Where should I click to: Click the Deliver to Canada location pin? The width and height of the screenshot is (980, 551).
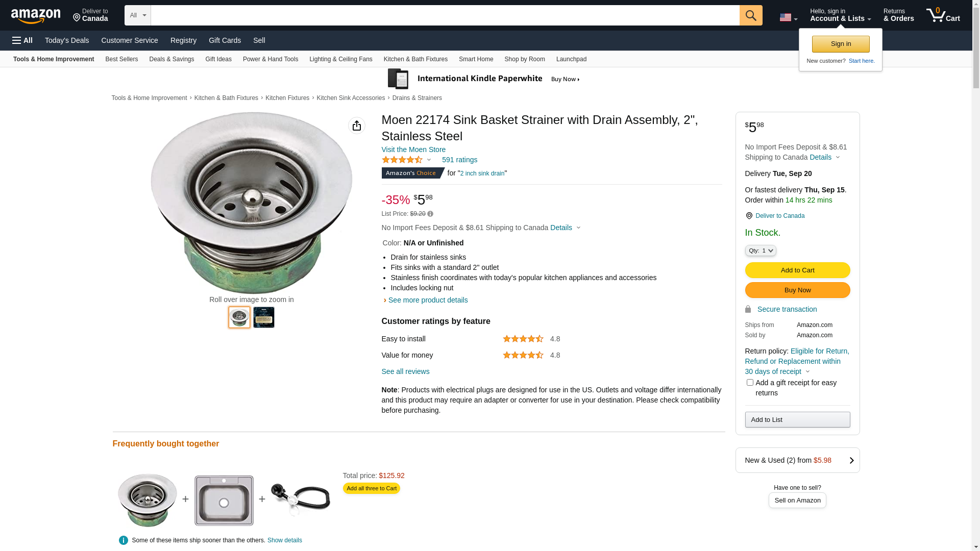point(749,216)
